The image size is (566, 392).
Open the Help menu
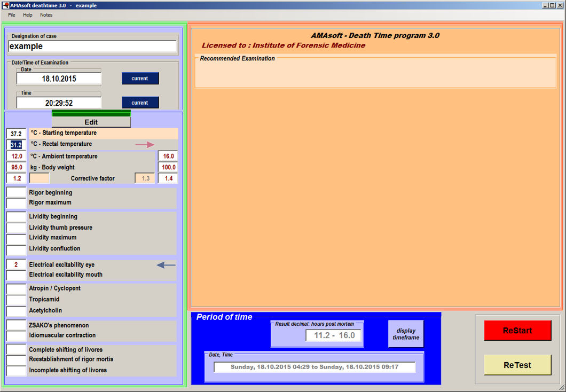[28, 15]
